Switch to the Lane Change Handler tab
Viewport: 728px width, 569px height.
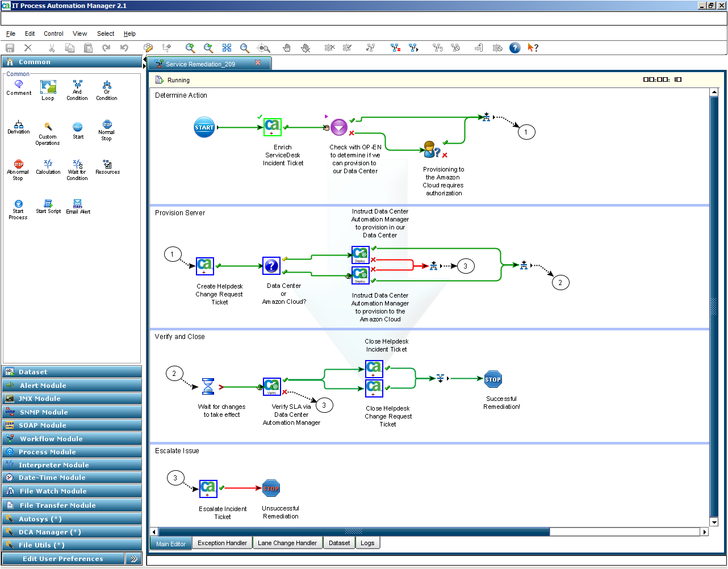pos(287,543)
